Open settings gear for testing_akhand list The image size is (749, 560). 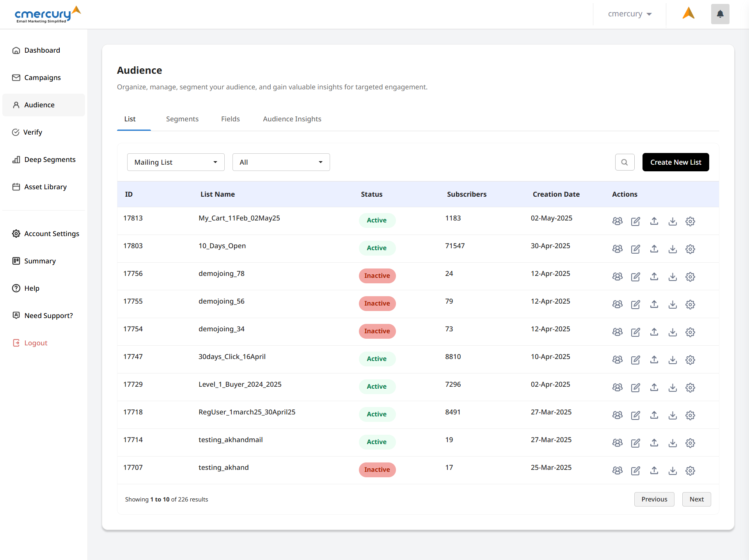click(x=690, y=471)
